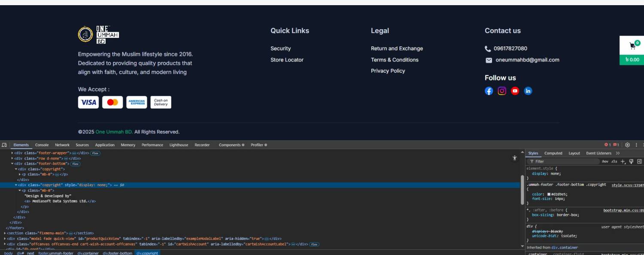The width and height of the screenshot is (644, 255).
Task: Click the One Ummah BD. copyright link
Action: [x=114, y=132]
